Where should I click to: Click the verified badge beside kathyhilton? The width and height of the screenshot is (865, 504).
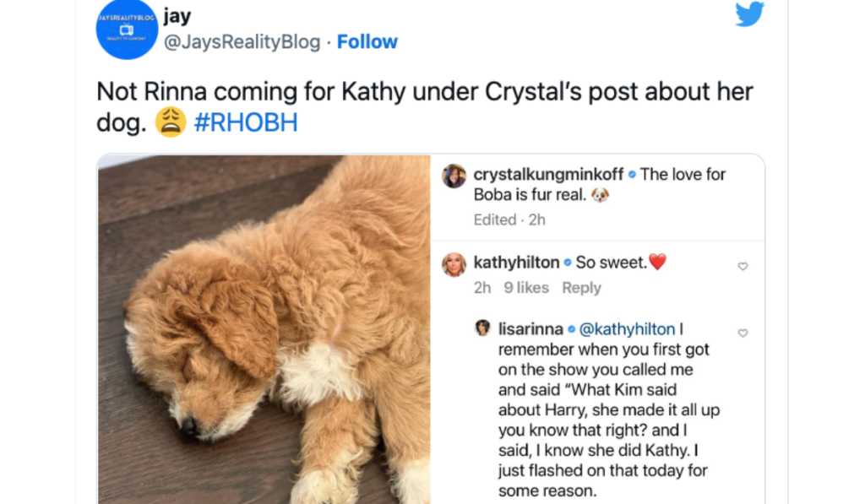point(565,263)
